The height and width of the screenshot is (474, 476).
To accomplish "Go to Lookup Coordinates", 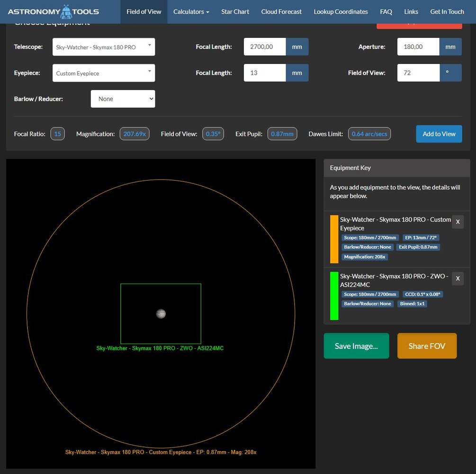I will click(x=341, y=11).
